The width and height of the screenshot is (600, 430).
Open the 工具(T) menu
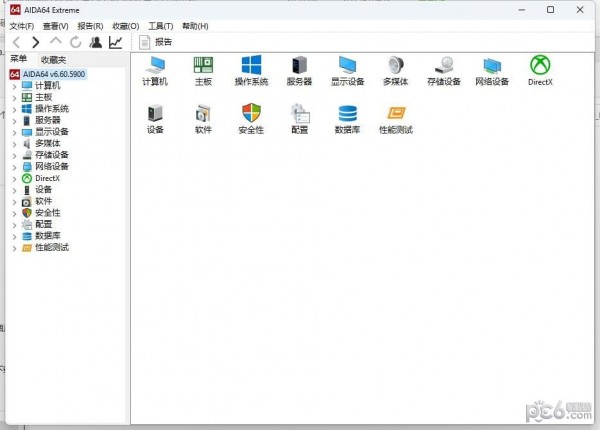[161, 26]
